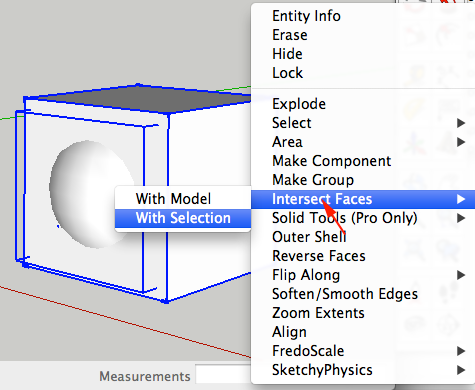
Task: Click the Measurements input field
Action: [223, 375]
